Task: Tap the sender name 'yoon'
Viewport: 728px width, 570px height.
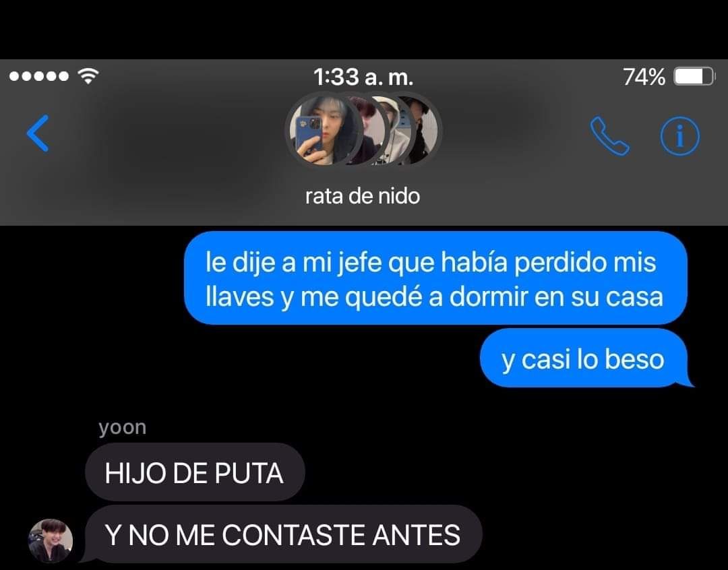Action: [x=123, y=427]
